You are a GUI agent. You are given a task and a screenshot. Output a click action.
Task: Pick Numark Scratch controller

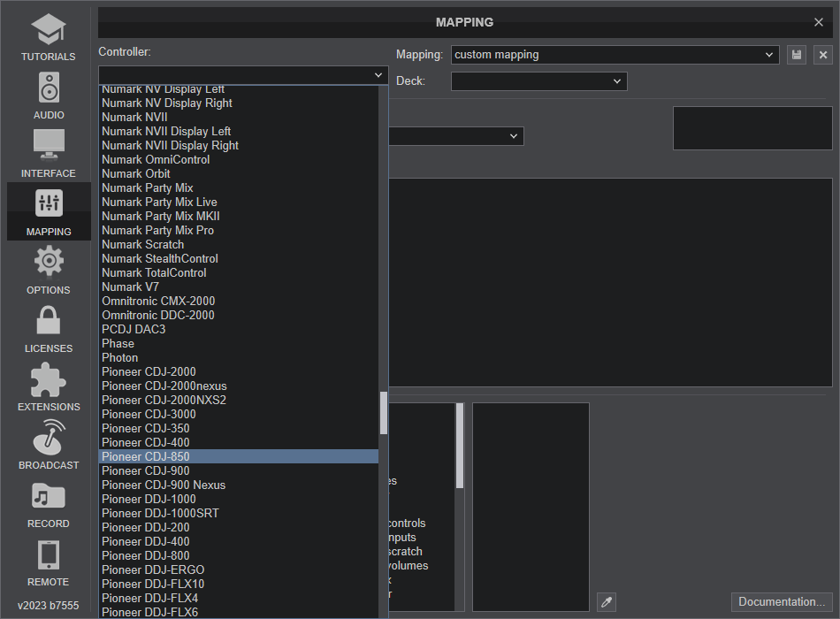click(239, 244)
